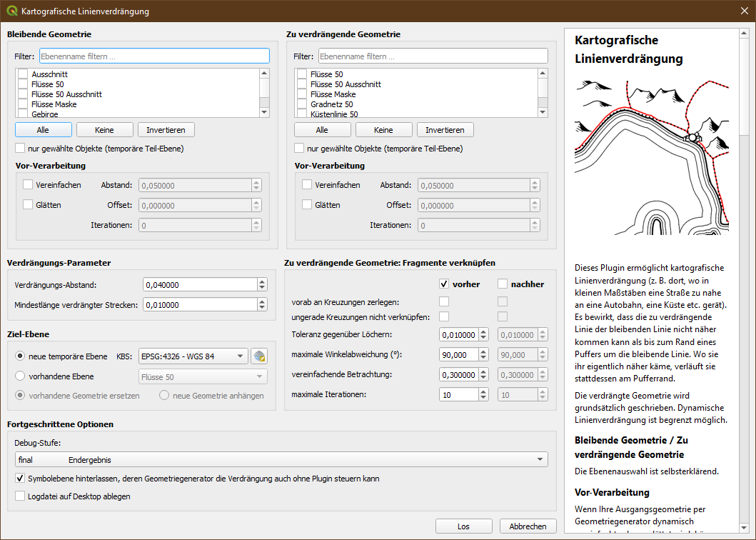Click the CRS selector globe icon
Screen dimensions: 756x540
tap(259, 356)
